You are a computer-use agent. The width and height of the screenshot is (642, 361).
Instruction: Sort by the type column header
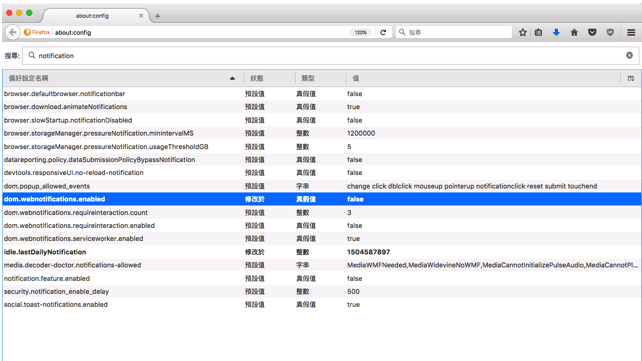(x=321, y=78)
